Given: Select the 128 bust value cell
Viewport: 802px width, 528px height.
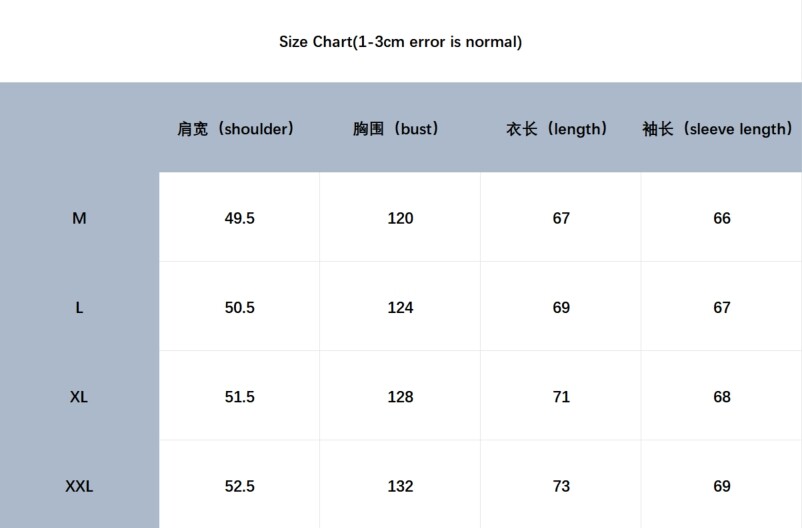Looking at the screenshot, I should 400,397.
